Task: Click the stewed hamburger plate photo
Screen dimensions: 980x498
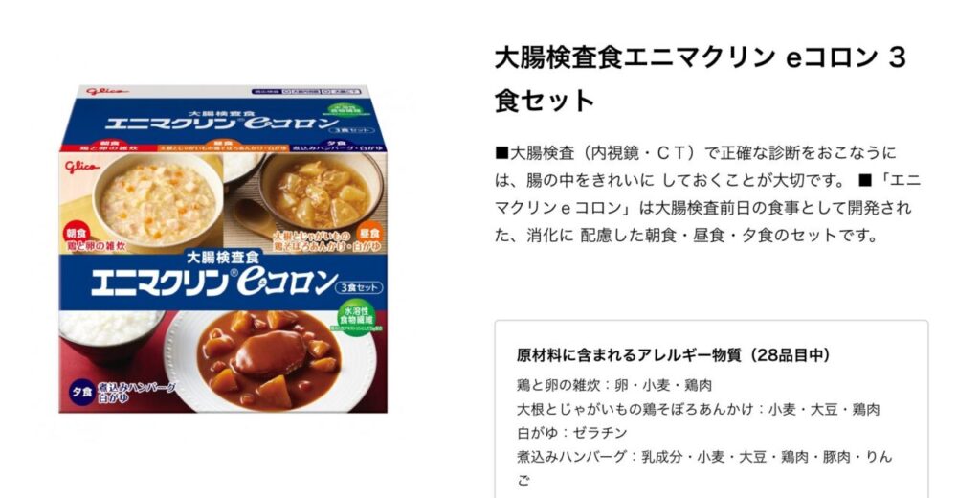Action: coord(271,360)
